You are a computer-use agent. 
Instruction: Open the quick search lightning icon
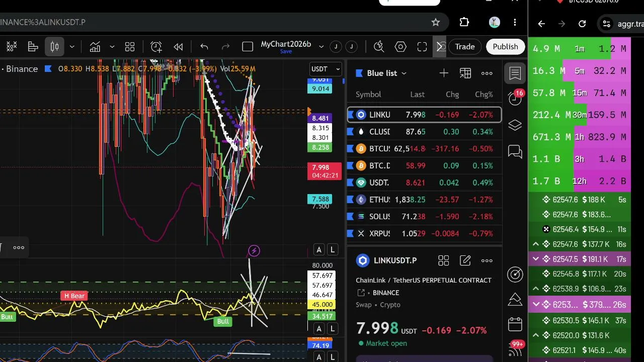coord(379,47)
